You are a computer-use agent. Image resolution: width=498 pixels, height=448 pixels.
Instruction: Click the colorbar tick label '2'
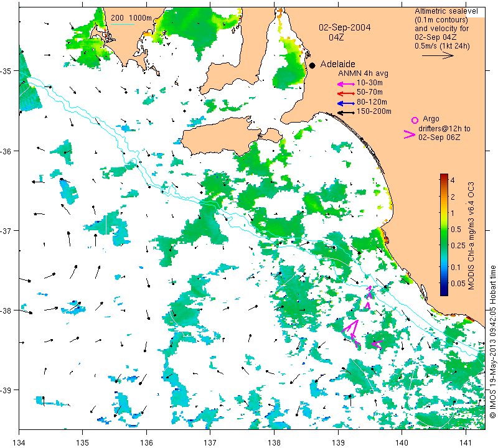453,197
